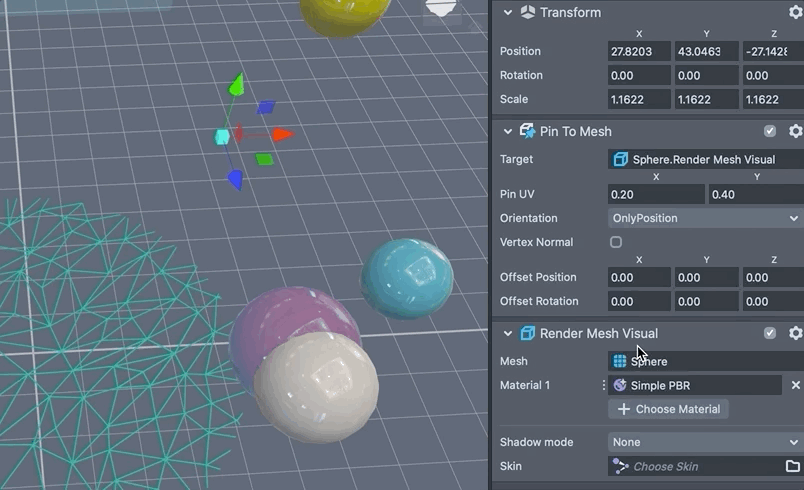Edit Position X value 27.8203
Viewport: 804px width, 490px height.
pyautogui.click(x=639, y=51)
